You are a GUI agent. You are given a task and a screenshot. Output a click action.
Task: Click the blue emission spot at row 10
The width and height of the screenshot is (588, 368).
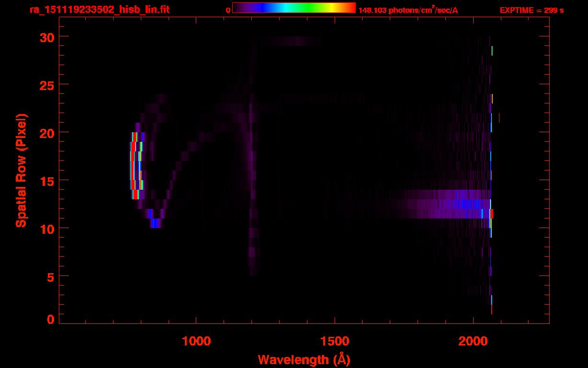[x=156, y=223]
